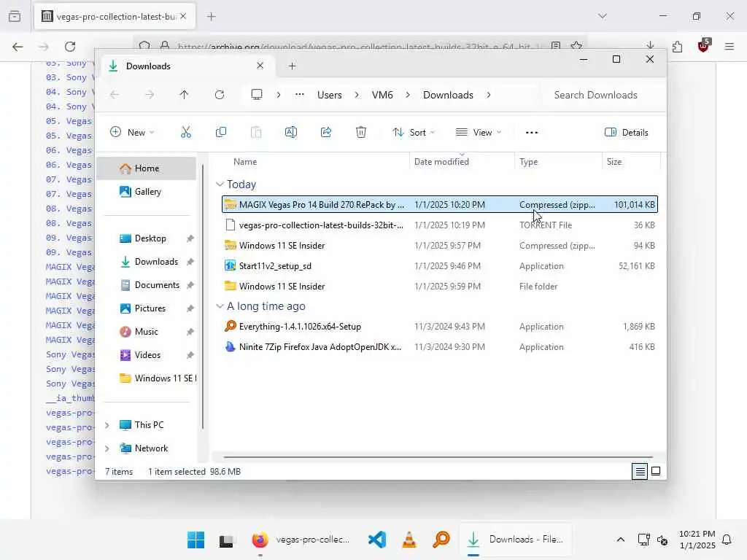Refresh the Downloads folder view
747x560 pixels.
(x=219, y=95)
